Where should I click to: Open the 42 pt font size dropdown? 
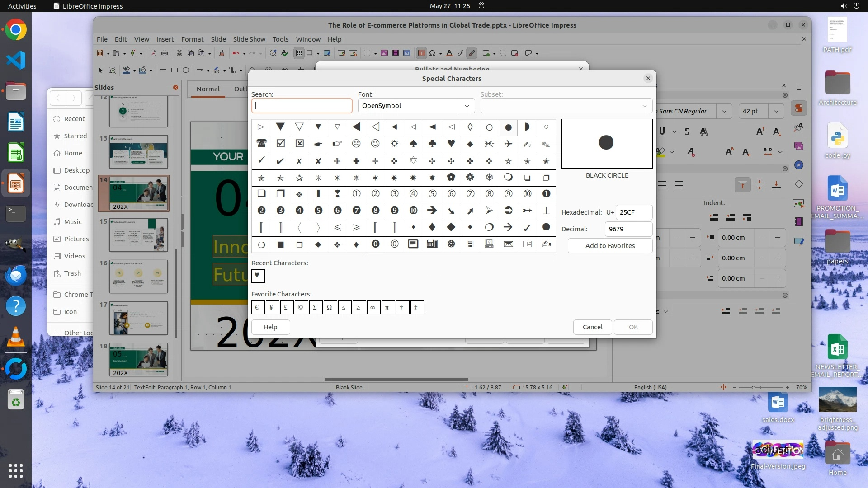coord(776,111)
